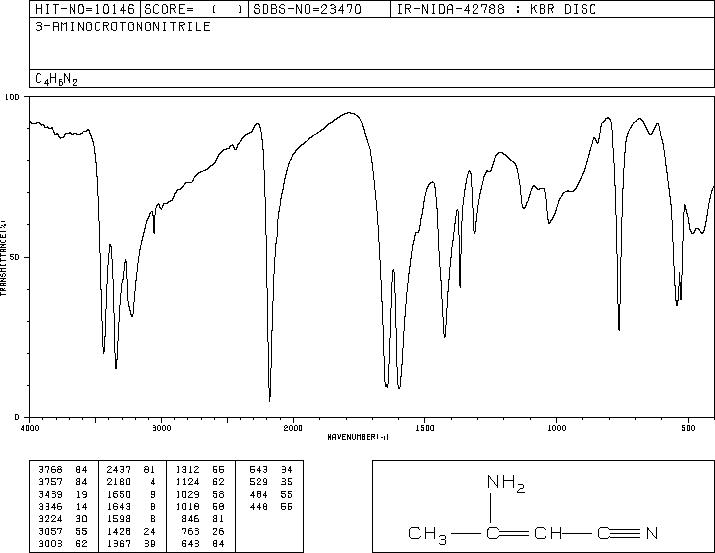Click the peak table entry 846
Viewport: 715px width, 553px height.
191,519
